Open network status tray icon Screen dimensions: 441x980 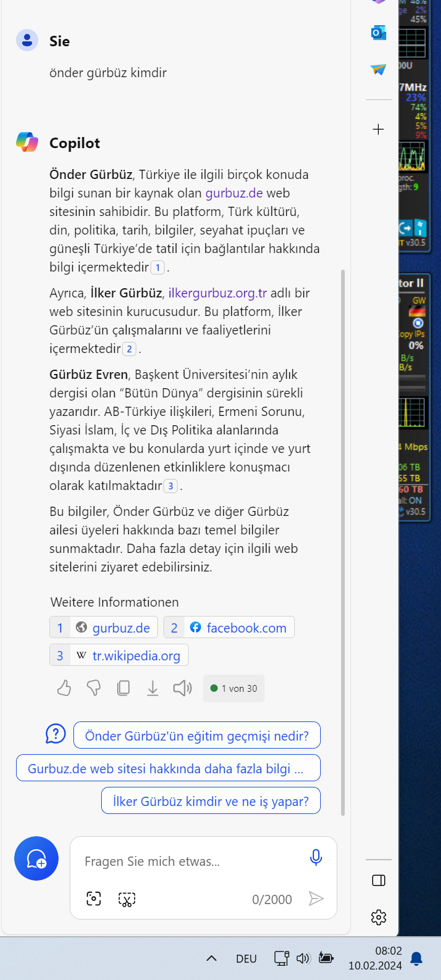[x=282, y=958]
